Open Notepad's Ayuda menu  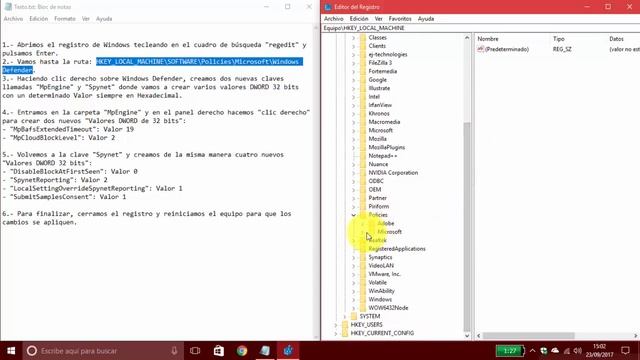pos(104,19)
